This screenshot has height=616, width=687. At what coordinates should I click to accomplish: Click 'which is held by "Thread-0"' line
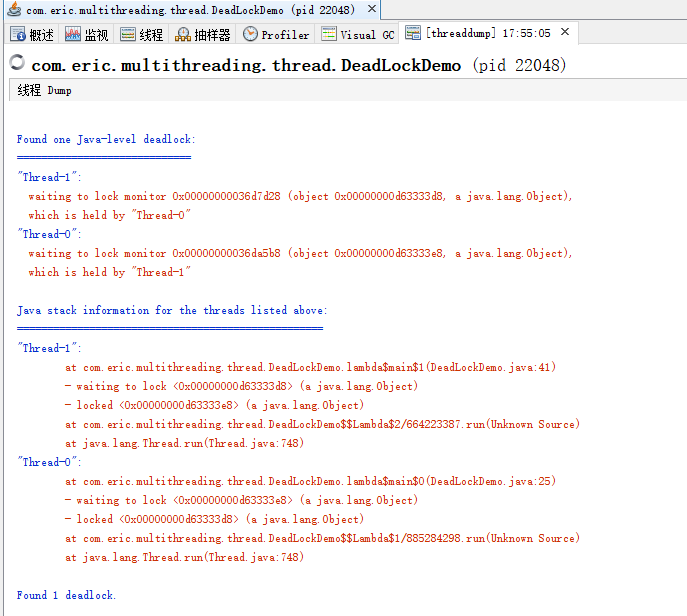[110, 215]
